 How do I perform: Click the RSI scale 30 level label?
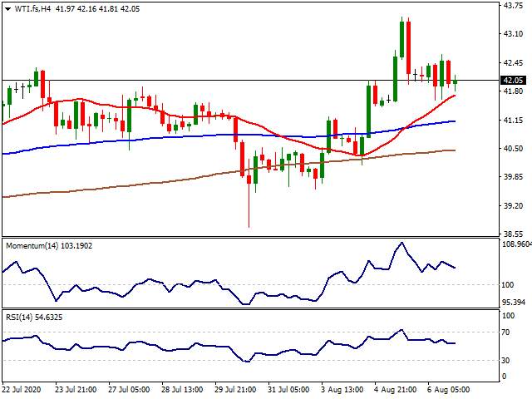tap(506, 360)
